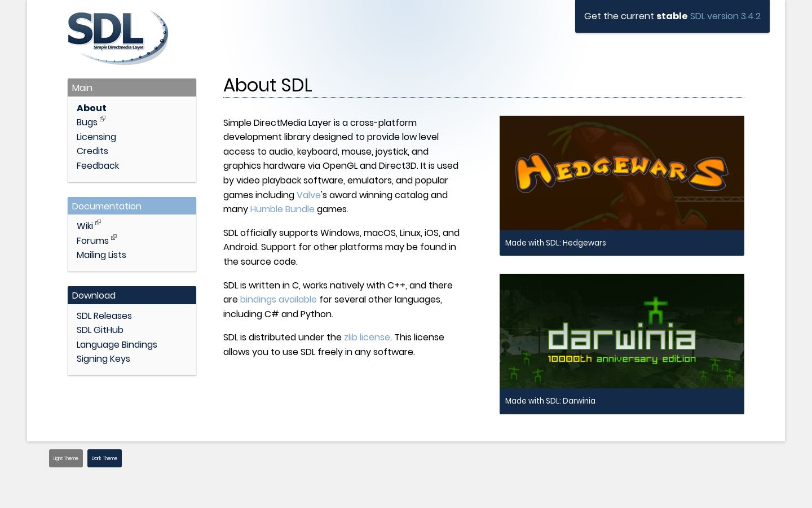812x508 pixels.
Task: Click the About SDL page heading
Action: pos(267,85)
